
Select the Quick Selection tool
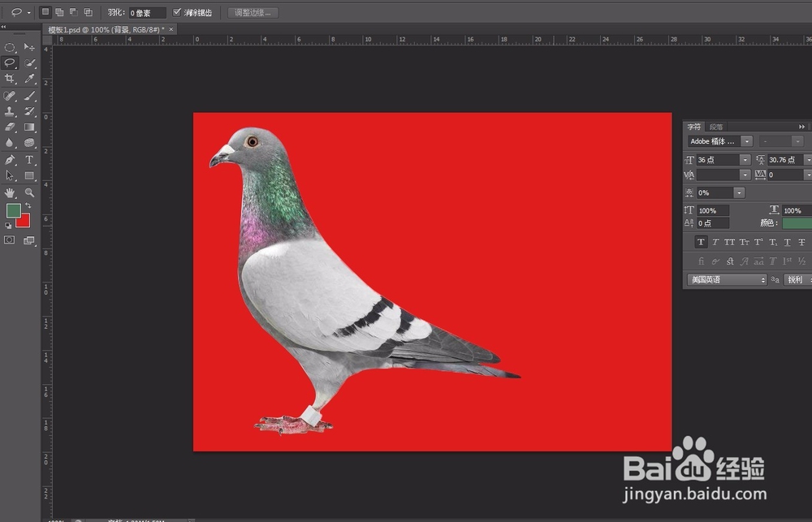coord(29,63)
